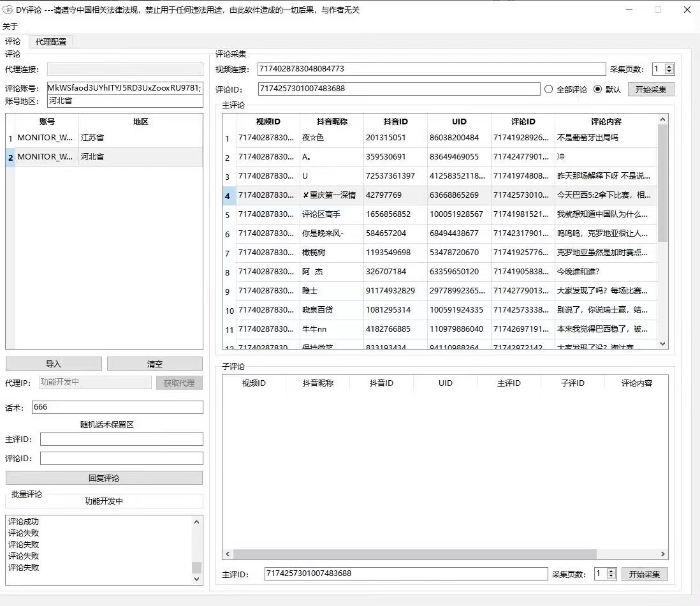The height and width of the screenshot is (606, 700).
Task: Click the main comment table scroll-up arrow
Action: coord(662,119)
